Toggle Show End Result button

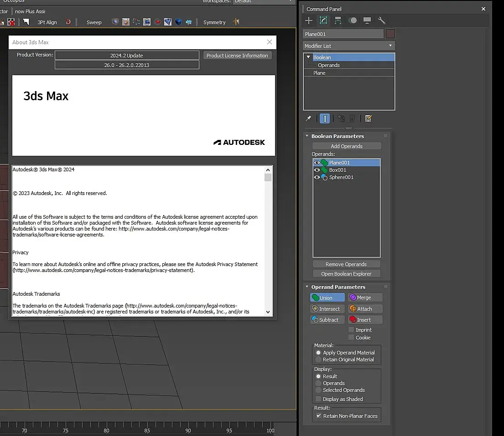click(325, 119)
